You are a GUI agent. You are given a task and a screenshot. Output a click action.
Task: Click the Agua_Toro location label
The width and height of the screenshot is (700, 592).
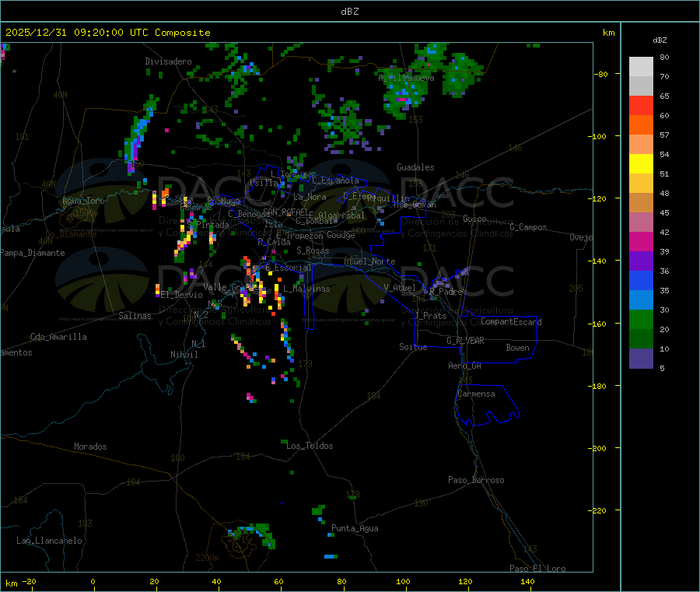pos(83,201)
